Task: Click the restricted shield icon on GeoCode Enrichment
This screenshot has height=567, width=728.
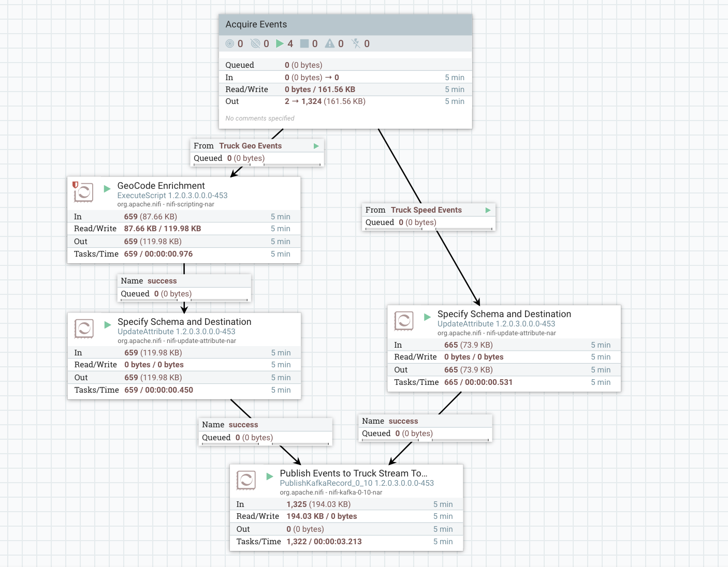Action: tap(75, 184)
